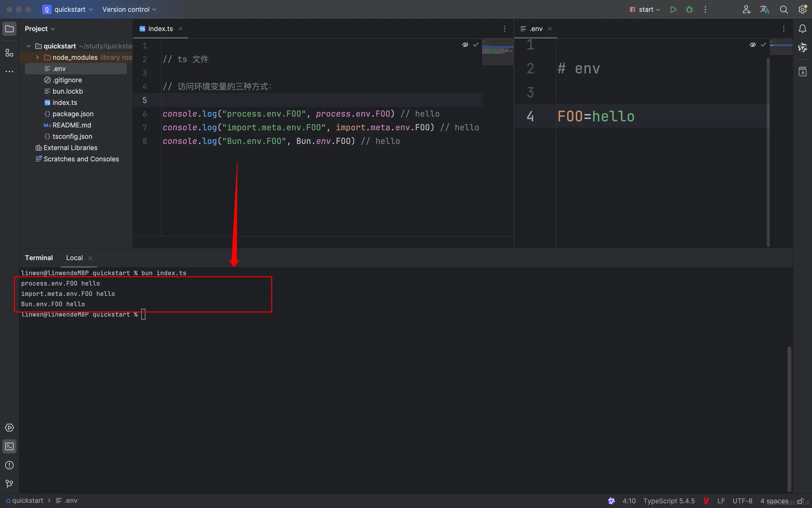Screen dimensions: 812x508
Task: Toggle reader mode eye in .env editor
Action: click(753, 45)
